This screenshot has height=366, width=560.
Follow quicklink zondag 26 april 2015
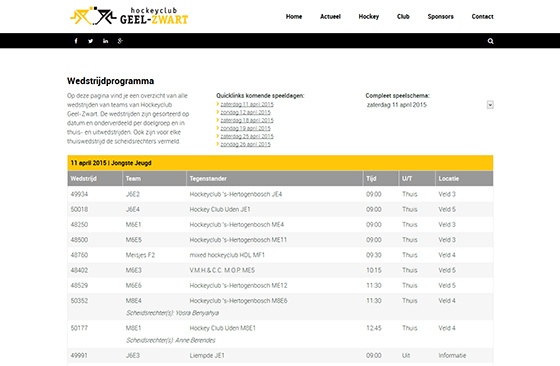(245, 144)
